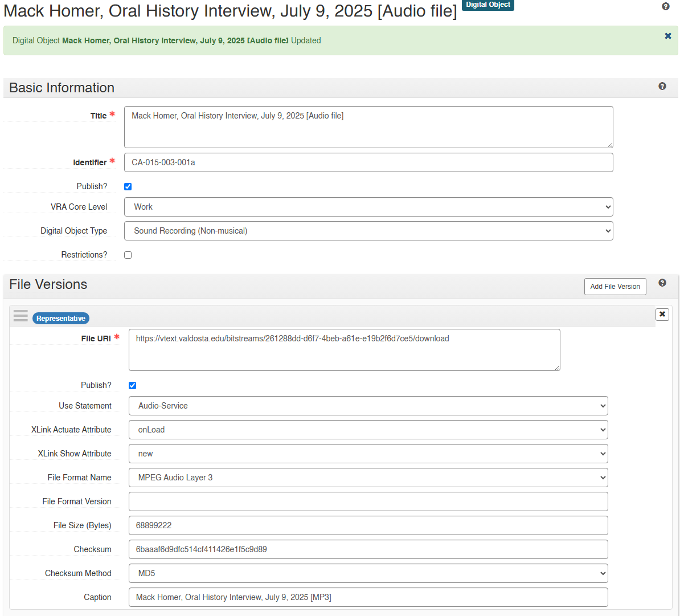The width and height of the screenshot is (680, 616).
Task: Click the Caption input field
Action: [x=368, y=597]
